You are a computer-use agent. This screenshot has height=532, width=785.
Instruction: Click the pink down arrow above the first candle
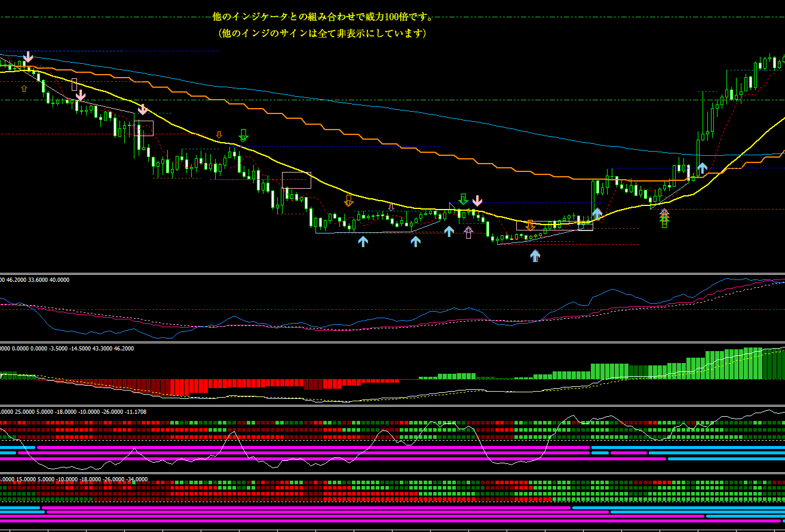pos(28,57)
